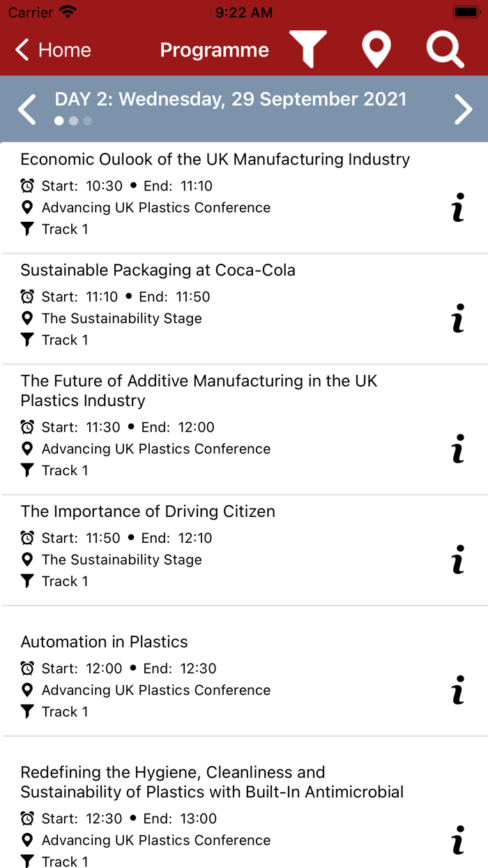Screen dimensions: 488x868
Task: Open info icon for Redefining Hygiene session
Action: (458, 840)
